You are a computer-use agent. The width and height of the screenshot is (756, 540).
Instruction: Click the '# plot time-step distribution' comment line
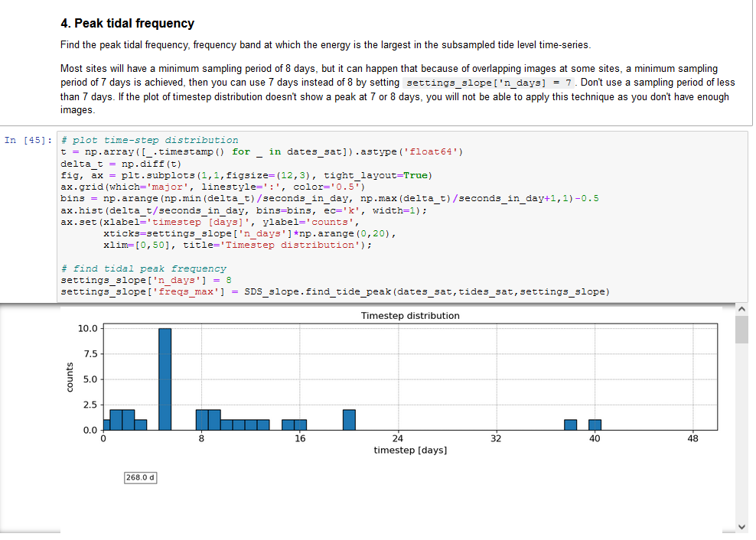coord(149,140)
